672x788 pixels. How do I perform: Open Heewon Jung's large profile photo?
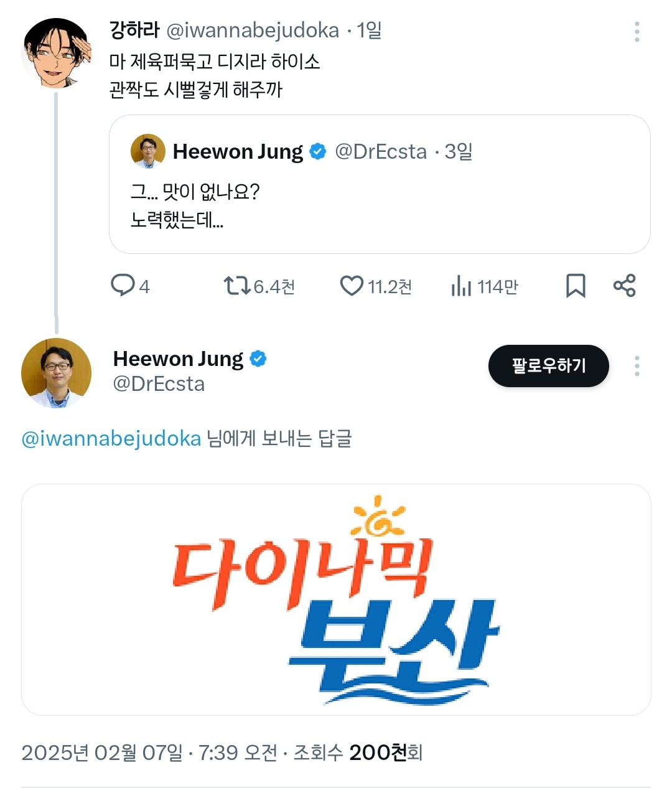tap(57, 373)
